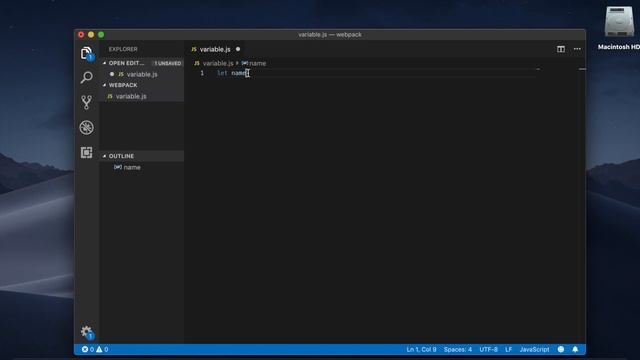Show errors count in status bar

(87, 349)
